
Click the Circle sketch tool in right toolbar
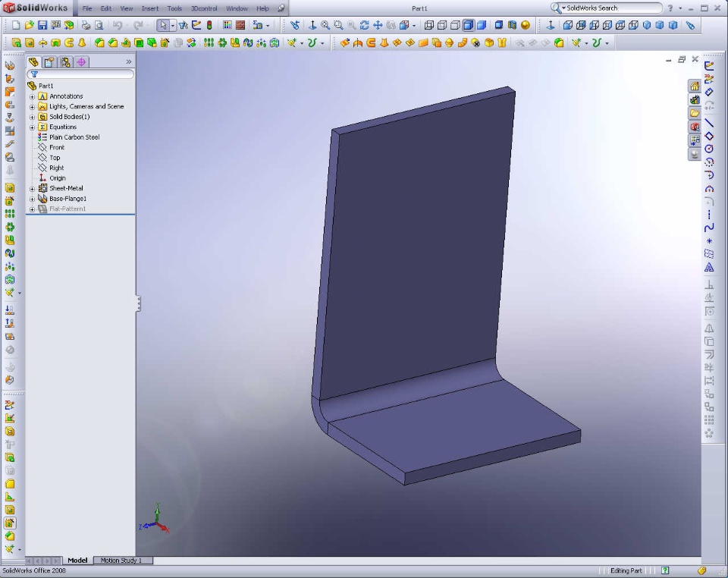709,149
